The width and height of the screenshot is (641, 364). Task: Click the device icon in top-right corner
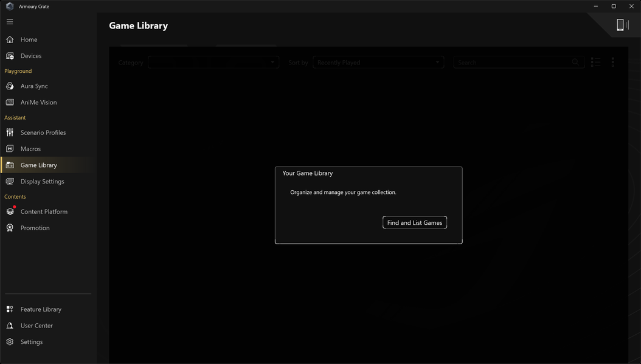click(622, 25)
